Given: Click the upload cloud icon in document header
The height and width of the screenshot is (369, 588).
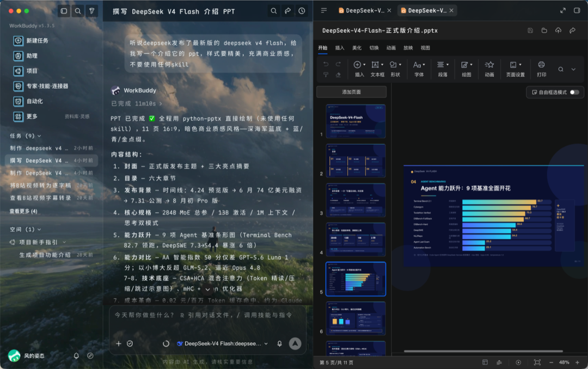Looking at the screenshot, I should click(559, 30).
